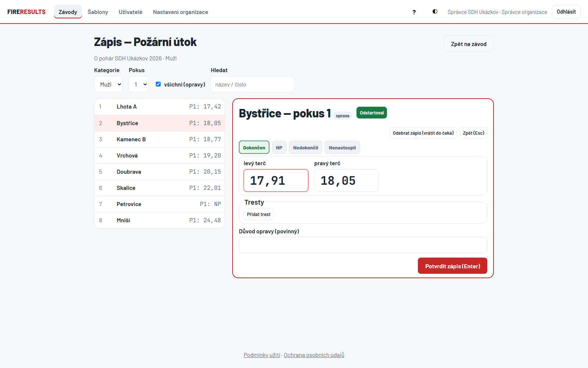
Task: Click the Odstartoval status badge
Action: click(x=372, y=113)
